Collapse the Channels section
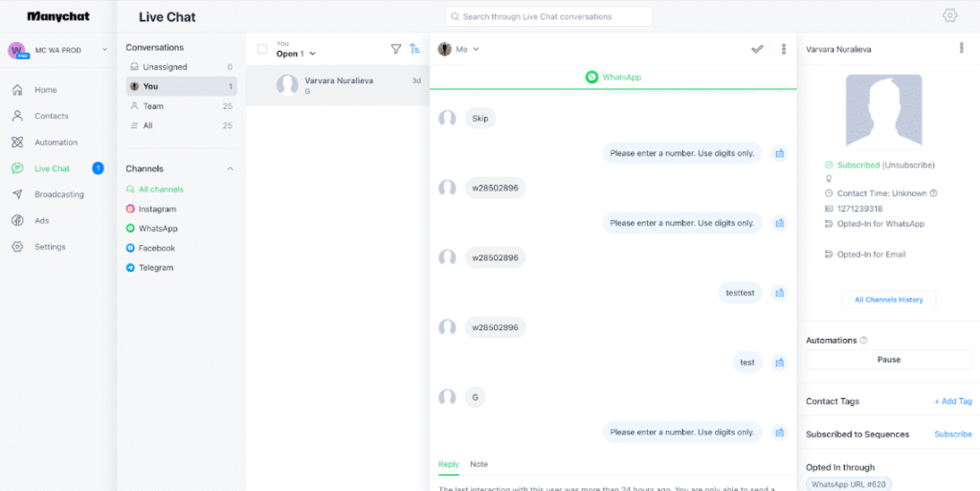 click(x=230, y=168)
